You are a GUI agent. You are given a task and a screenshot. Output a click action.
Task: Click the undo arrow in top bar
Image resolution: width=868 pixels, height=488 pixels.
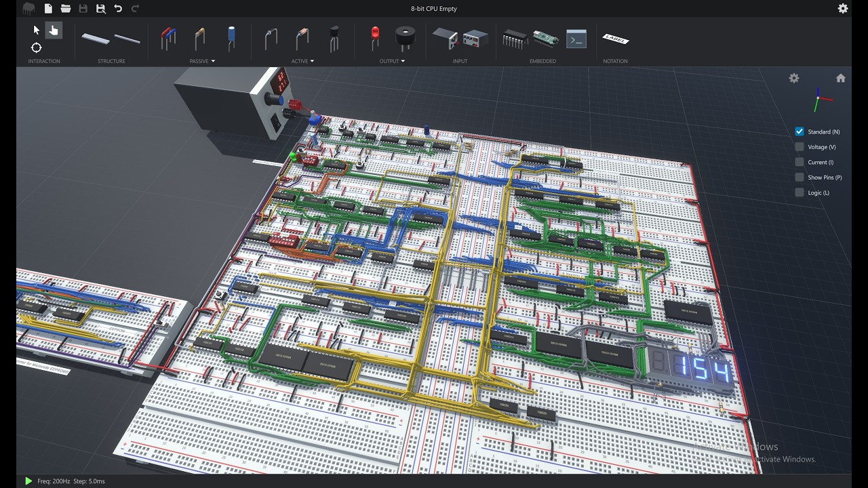tap(118, 9)
